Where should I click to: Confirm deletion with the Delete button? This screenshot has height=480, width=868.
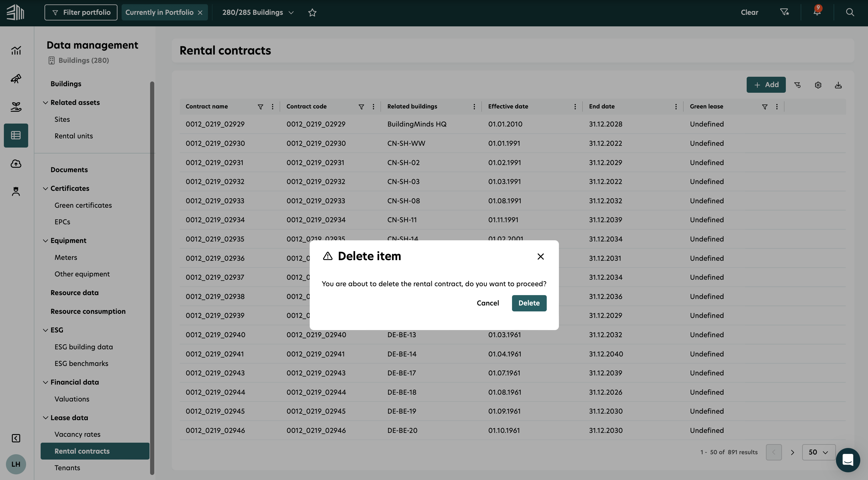[x=529, y=303]
